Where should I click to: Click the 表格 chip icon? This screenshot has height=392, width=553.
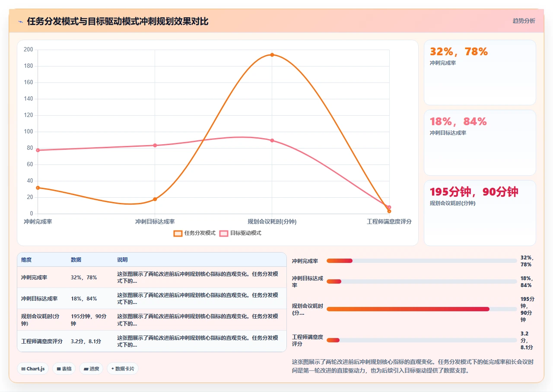point(58,369)
